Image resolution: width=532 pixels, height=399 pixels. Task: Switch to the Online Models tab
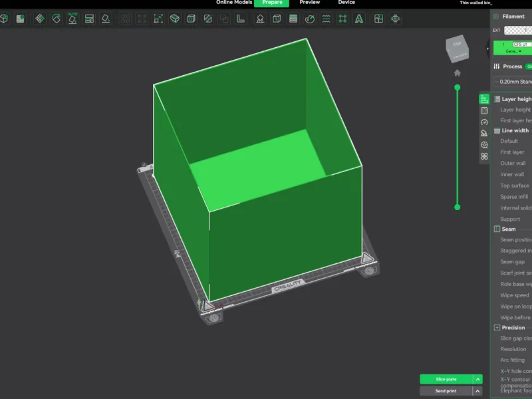234,3
